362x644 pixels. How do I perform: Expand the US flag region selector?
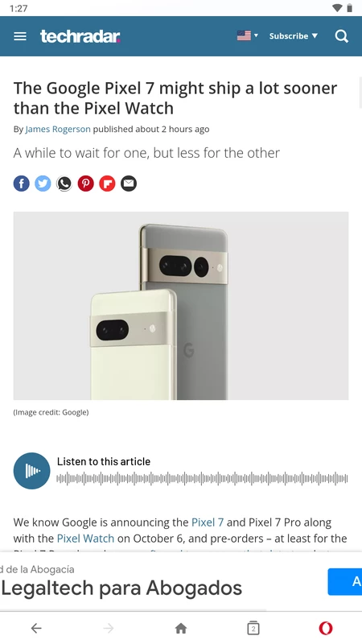tap(248, 35)
